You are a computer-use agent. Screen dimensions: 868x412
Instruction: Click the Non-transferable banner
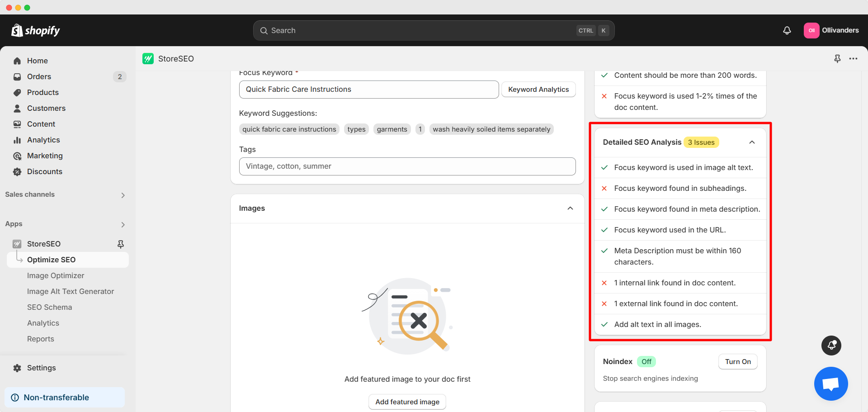[65, 398]
